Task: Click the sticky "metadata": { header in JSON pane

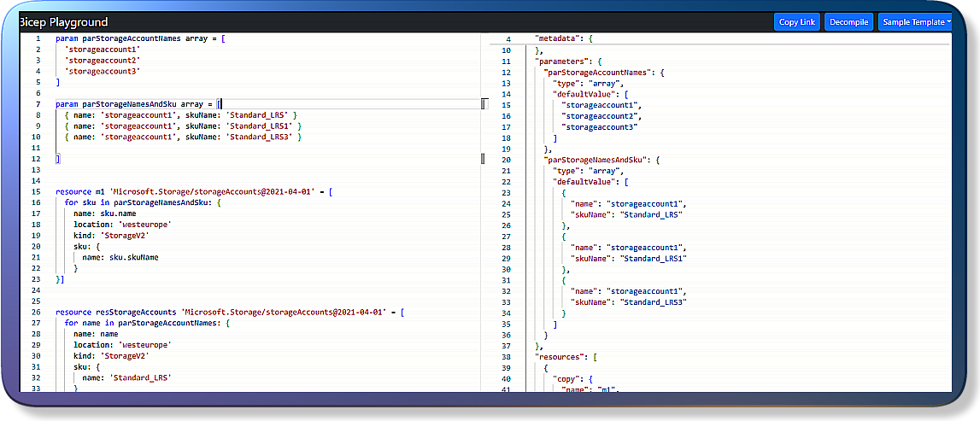Action: (564, 38)
